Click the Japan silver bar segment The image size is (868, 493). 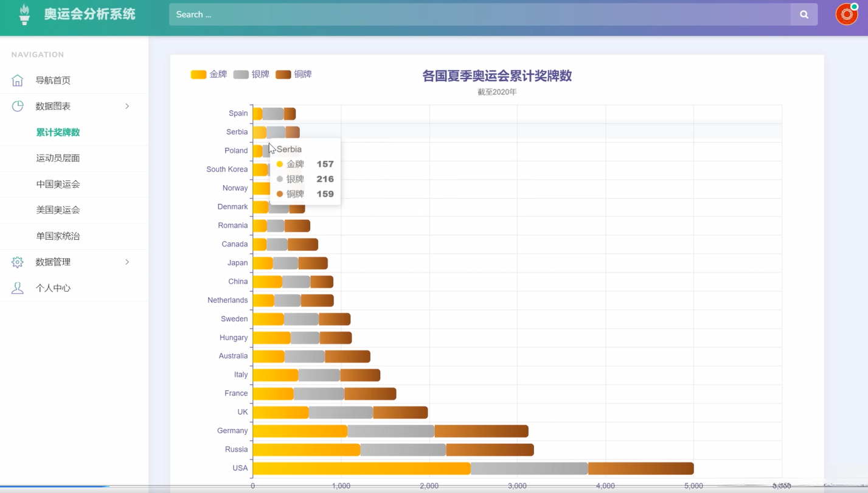click(286, 263)
